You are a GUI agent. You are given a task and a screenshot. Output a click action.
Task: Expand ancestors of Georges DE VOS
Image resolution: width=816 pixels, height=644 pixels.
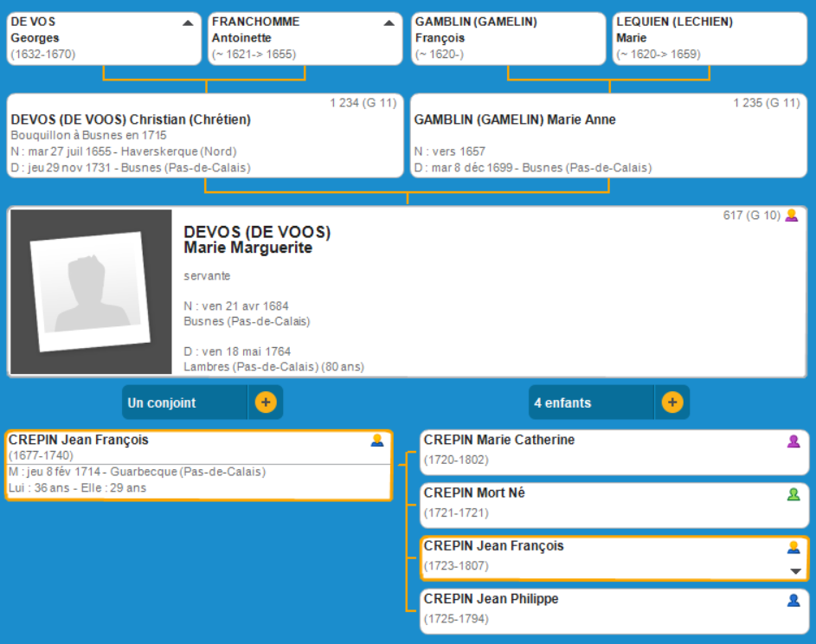point(188,23)
